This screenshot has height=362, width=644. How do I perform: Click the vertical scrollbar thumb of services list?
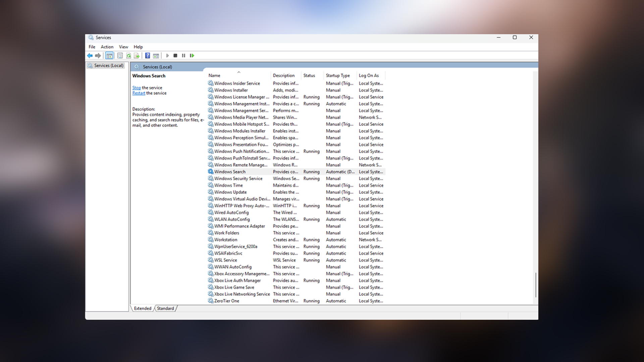[536, 285]
